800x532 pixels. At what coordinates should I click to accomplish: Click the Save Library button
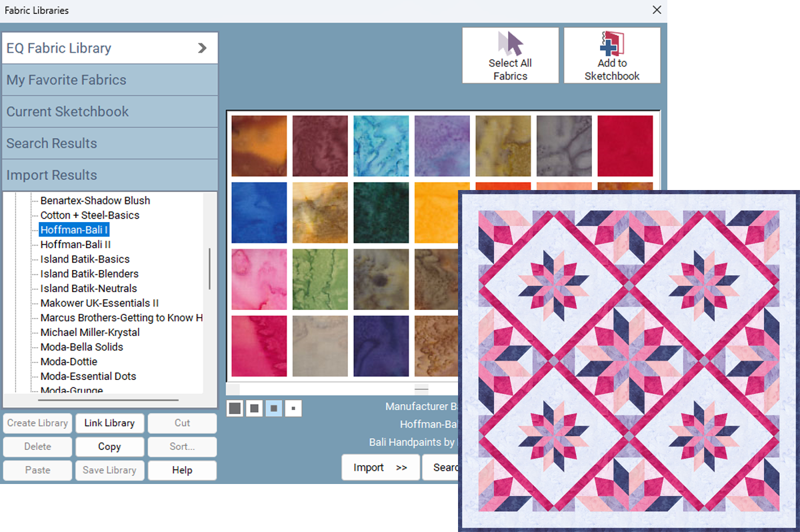point(109,470)
